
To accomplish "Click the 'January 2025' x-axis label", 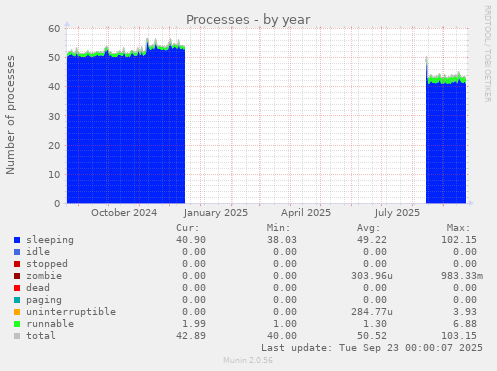I will pyautogui.click(x=216, y=213).
